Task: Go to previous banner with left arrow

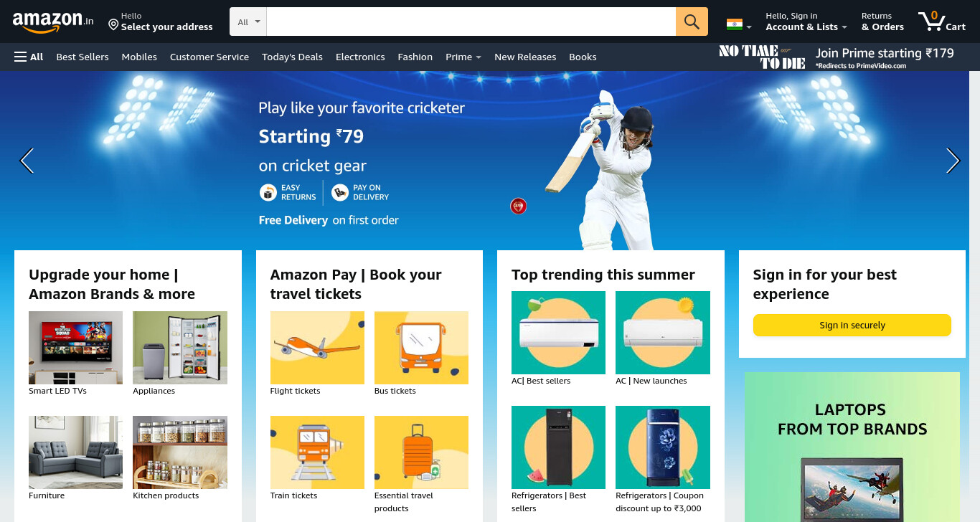Action: 27,161
